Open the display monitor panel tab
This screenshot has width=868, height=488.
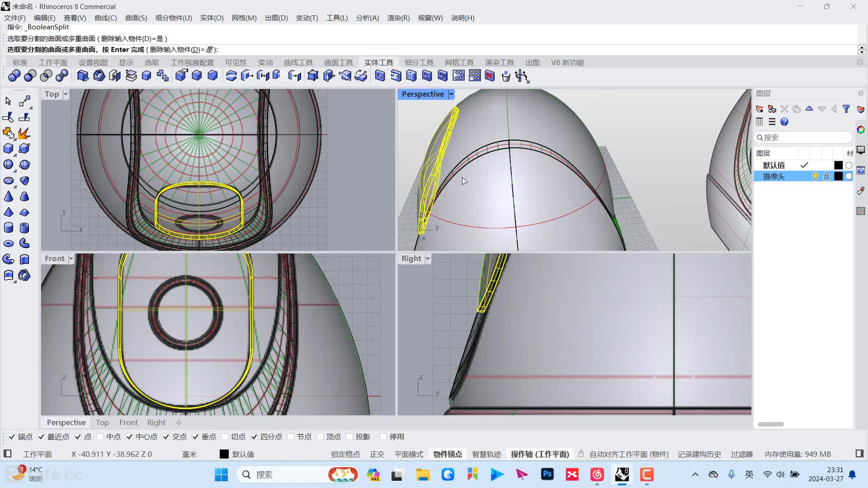[x=861, y=150]
